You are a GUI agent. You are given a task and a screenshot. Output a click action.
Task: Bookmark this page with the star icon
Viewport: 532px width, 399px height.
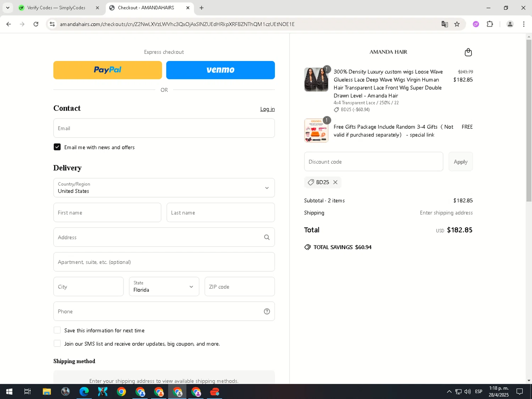pos(457,24)
